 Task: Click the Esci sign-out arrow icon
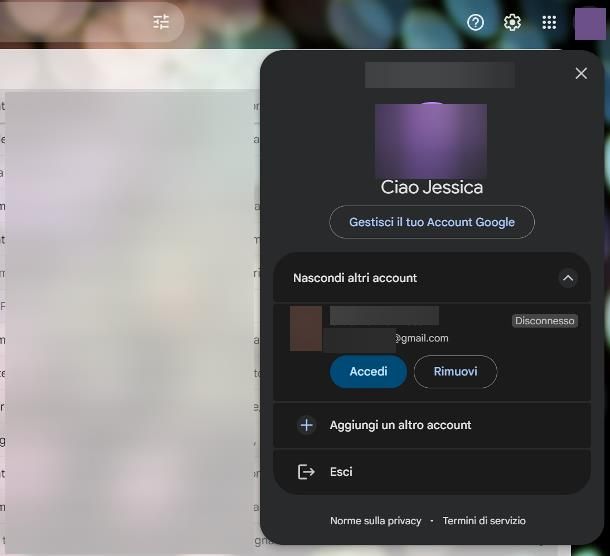306,472
